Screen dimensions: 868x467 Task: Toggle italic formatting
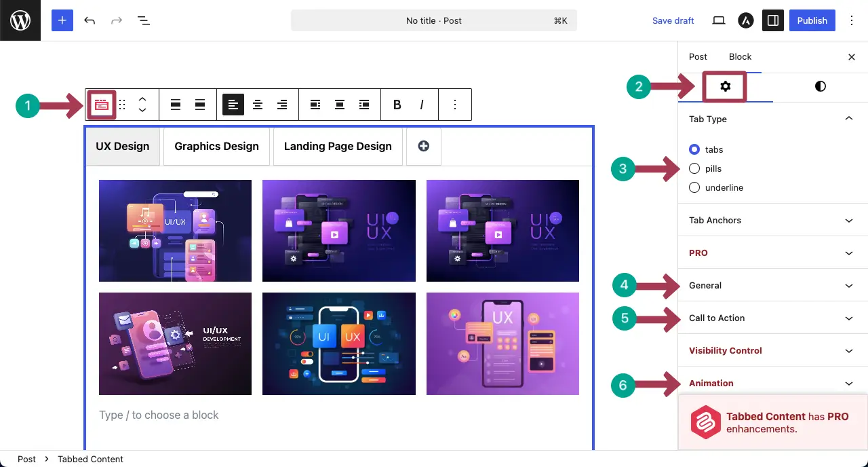422,105
